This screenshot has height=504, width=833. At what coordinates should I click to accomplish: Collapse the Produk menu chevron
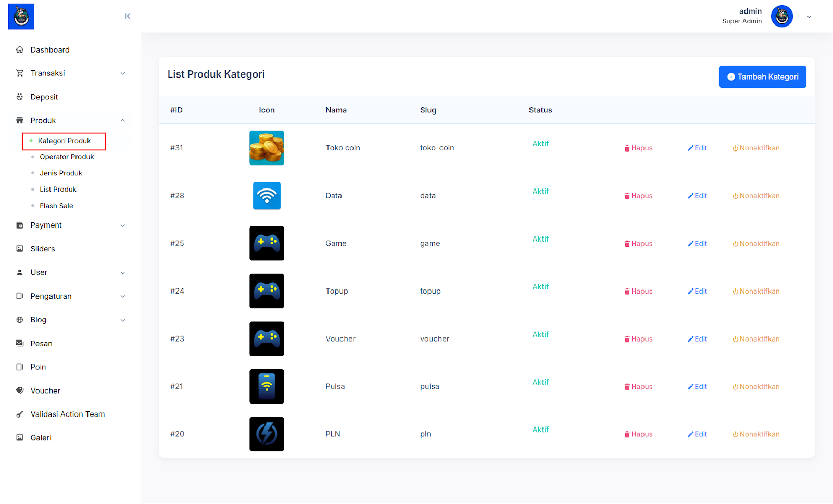pyautogui.click(x=123, y=120)
